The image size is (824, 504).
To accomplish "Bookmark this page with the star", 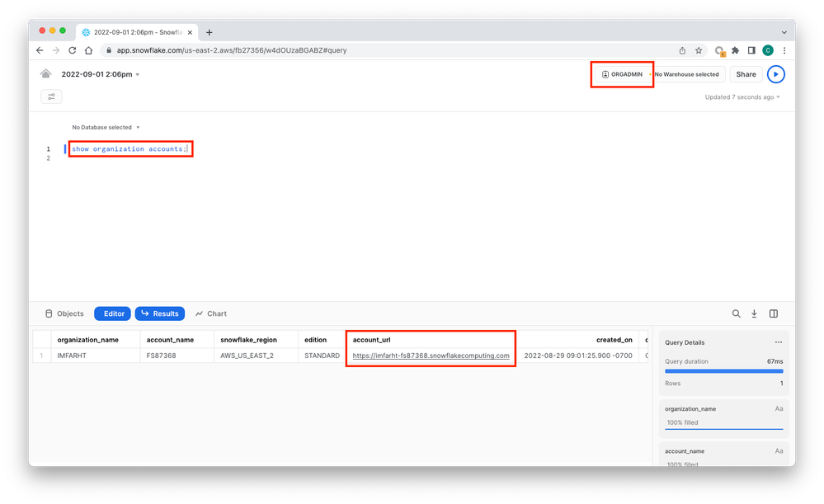I will click(x=699, y=50).
